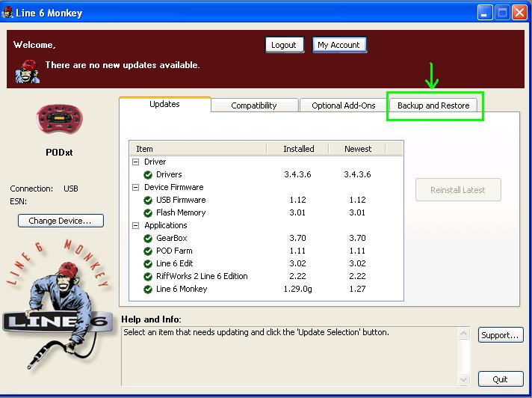Viewport: 532px width, 398px height.
Task: Click the Installed column header
Action: coord(298,149)
